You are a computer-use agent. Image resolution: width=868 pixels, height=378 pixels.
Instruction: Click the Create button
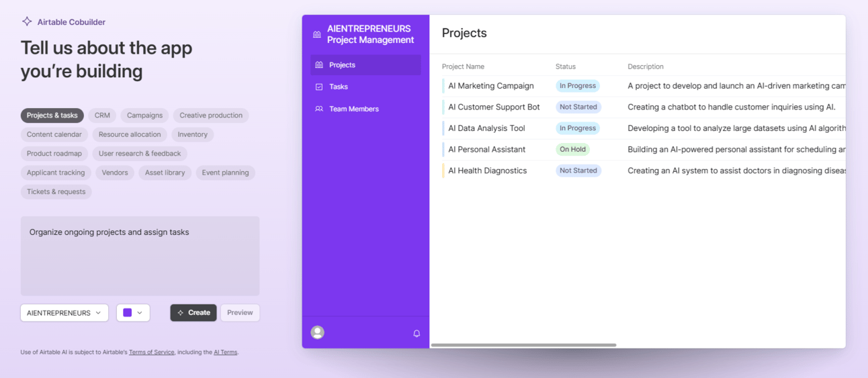coord(193,313)
